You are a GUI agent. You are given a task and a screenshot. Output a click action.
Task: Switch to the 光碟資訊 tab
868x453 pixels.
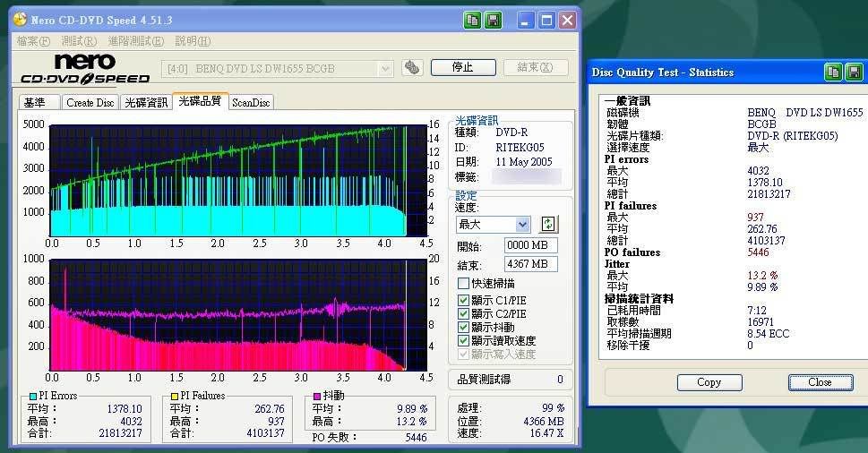click(146, 102)
